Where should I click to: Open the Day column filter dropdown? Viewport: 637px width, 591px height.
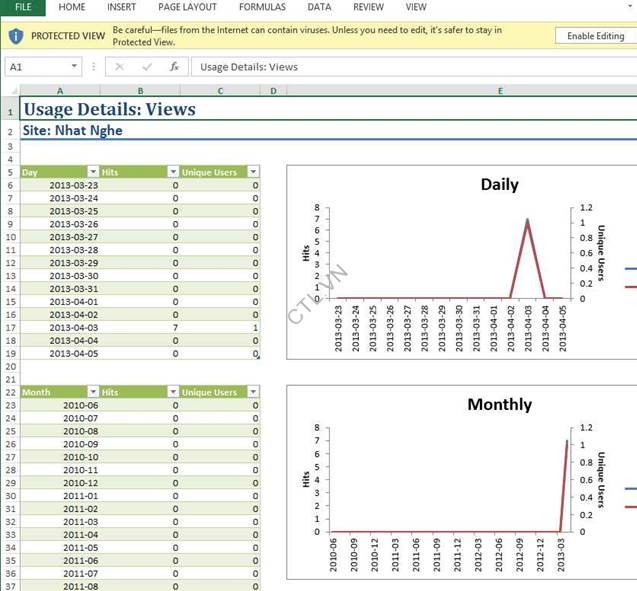tap(93, 172)
